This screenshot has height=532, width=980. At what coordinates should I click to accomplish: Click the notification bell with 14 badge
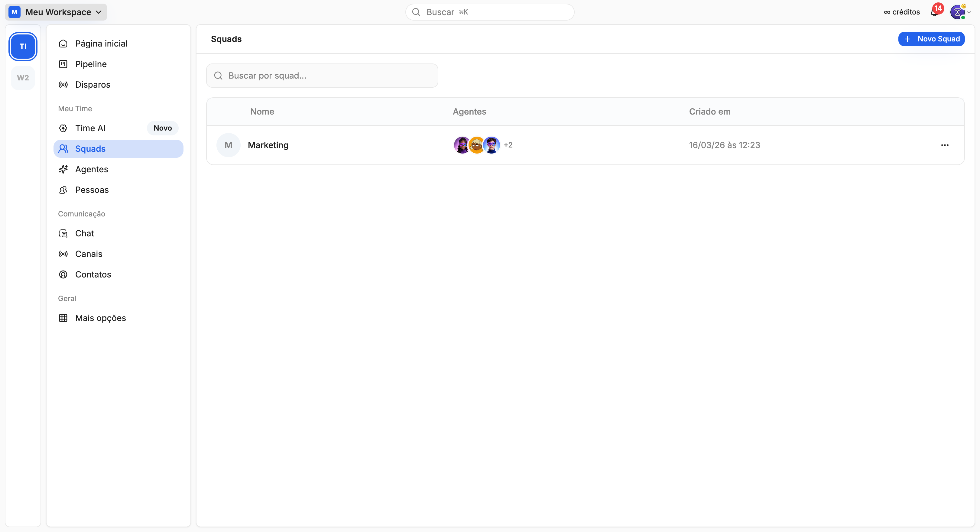pos(934,13)
